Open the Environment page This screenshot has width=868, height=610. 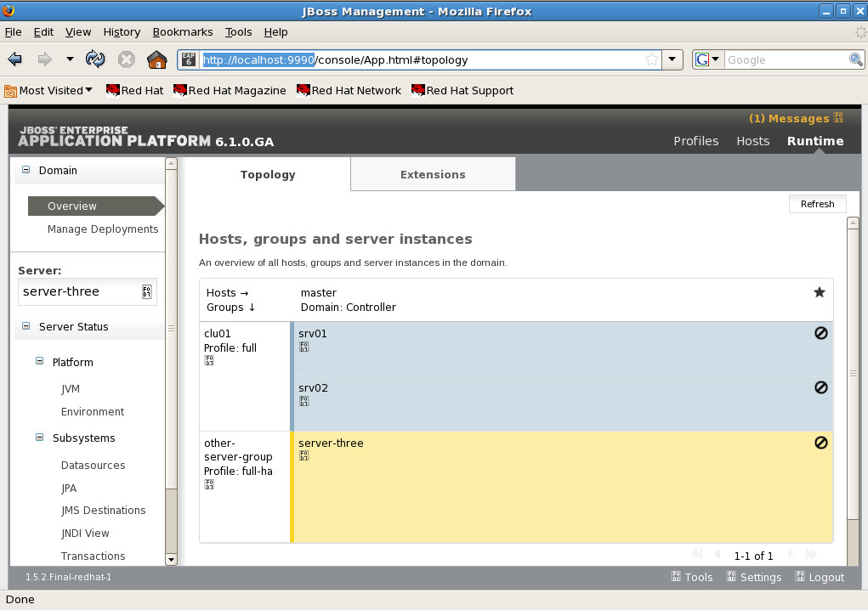[93, 411]
